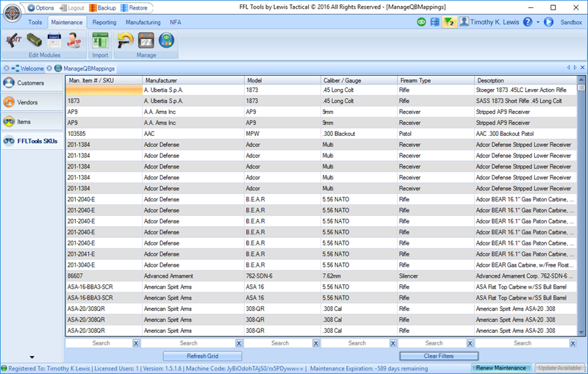The height and width of the screenshot is (374, 588).
Task: Open the Events calendar edit module
Action: coord(54,40)
